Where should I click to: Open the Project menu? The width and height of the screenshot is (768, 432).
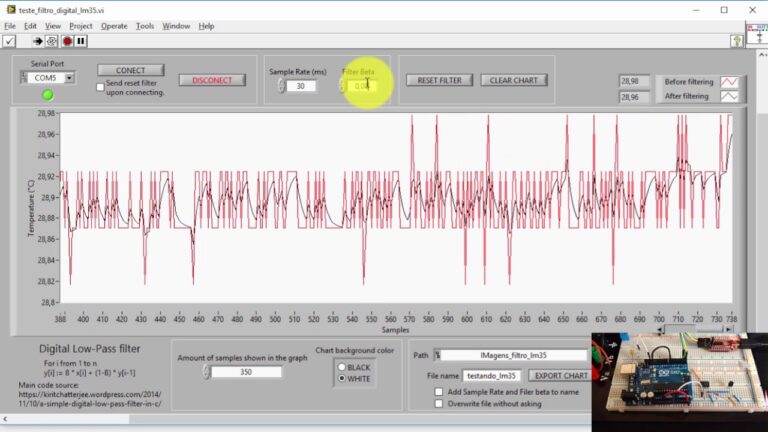(81, 26)
